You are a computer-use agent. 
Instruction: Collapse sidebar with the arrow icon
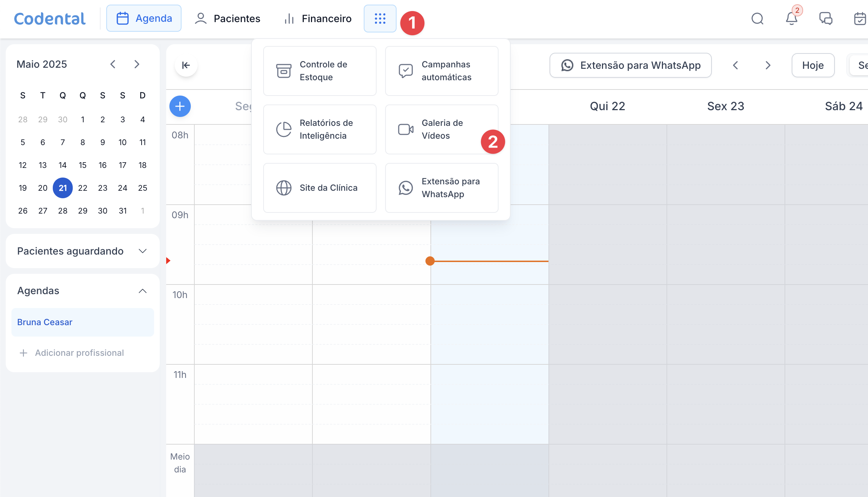(186, 65)
